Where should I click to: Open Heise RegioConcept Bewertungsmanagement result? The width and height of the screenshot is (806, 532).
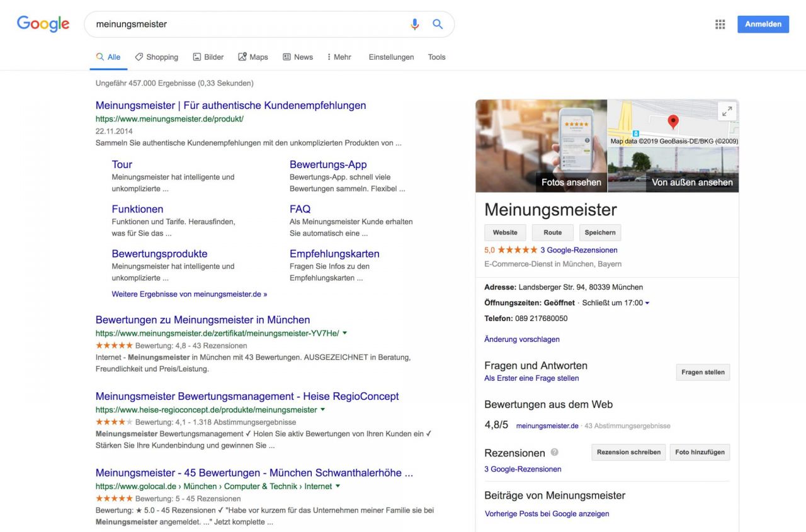point(247,397)
